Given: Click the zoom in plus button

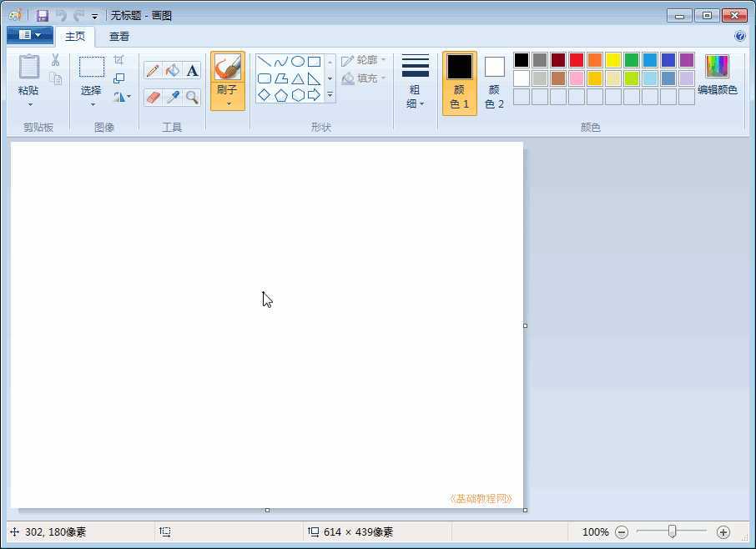Looking at the screenshot, I should point(723,531).
